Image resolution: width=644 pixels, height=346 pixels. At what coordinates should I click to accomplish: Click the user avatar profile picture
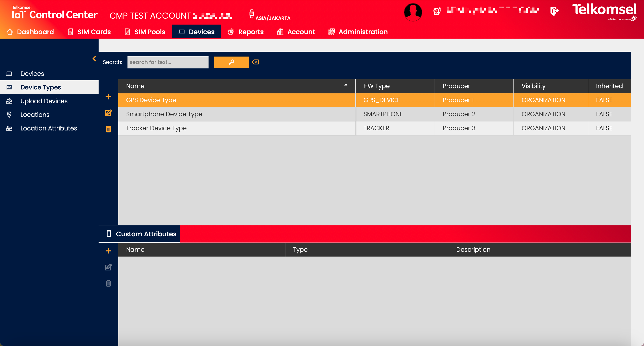click(413, 12)
